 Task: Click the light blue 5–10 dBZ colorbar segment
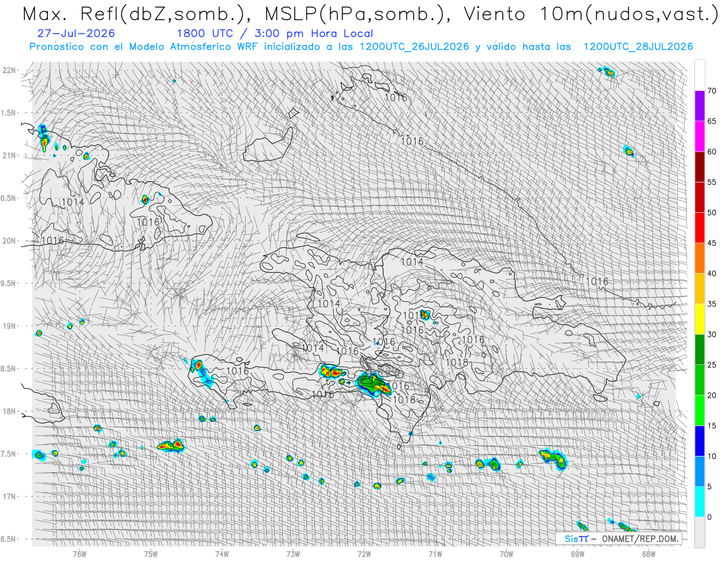pos(699,471)
